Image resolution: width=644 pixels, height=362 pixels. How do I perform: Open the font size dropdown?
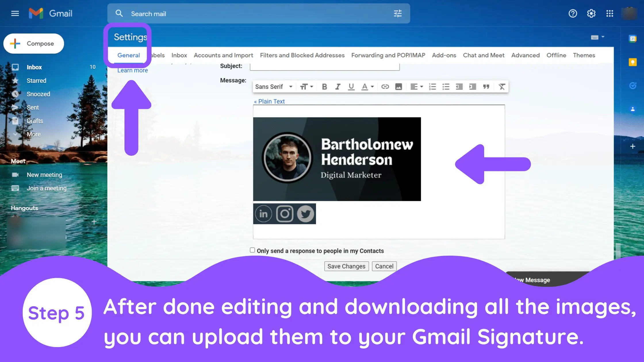306,87
